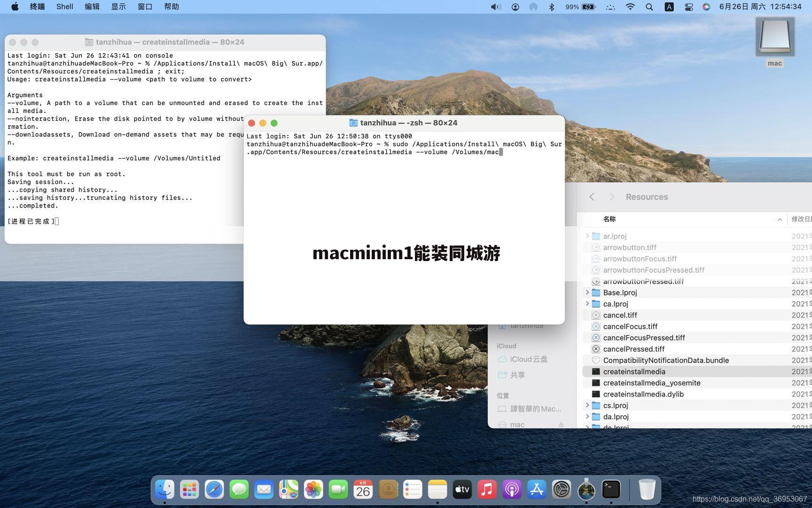Open Messages app in Dock

pyautogui.click(x=239, y=490)
